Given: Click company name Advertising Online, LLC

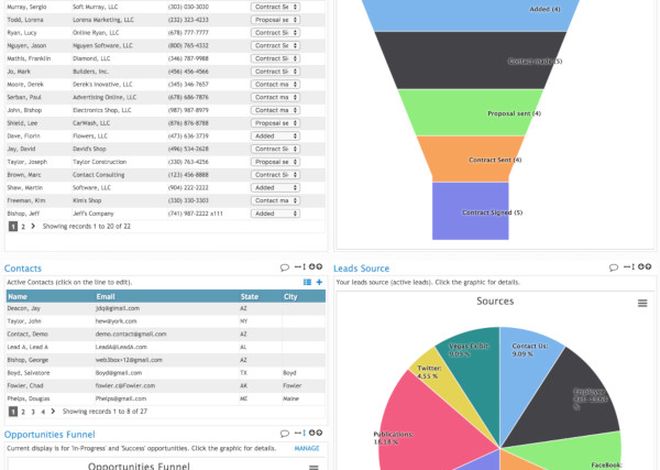Looking at the screenshot, I should tap(104, 97).
